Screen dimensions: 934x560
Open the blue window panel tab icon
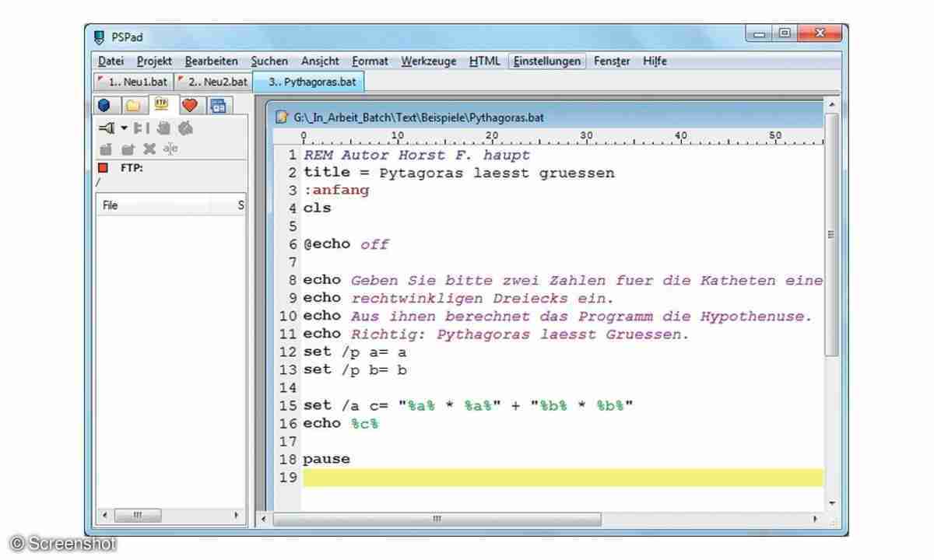pyautogui.click(x=218, y=105)
